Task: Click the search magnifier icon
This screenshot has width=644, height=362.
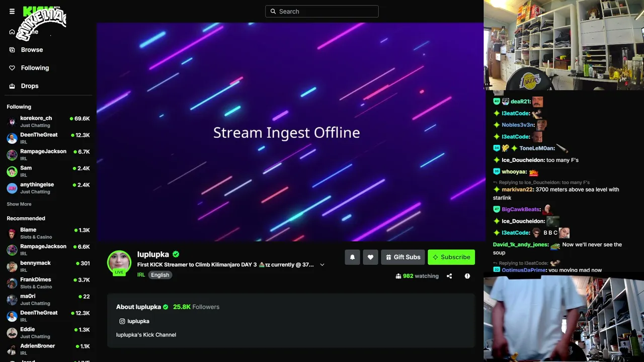Action: [273, 12]
